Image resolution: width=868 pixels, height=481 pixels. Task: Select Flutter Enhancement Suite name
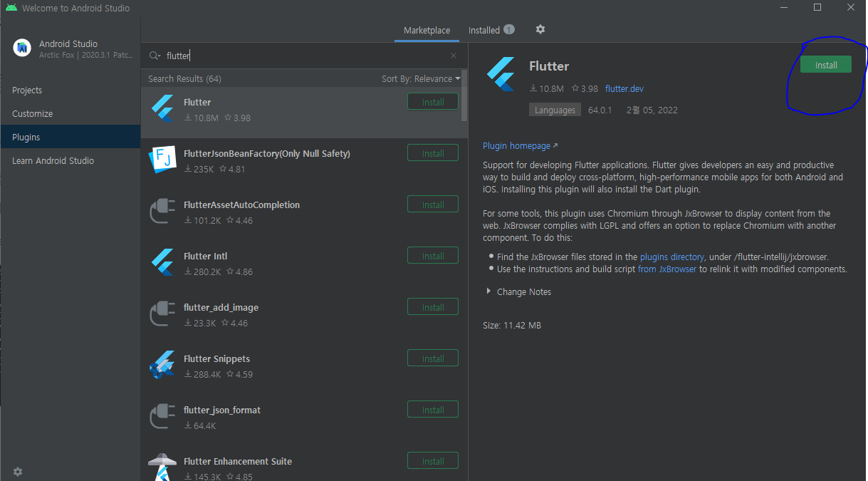pos(238,462)
